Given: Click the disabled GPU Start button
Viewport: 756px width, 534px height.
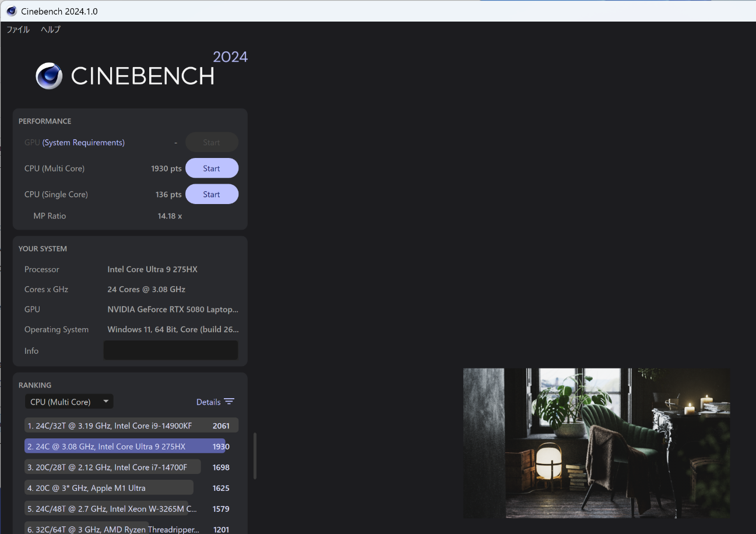Looking at the screenshot, I should [212, 142].
